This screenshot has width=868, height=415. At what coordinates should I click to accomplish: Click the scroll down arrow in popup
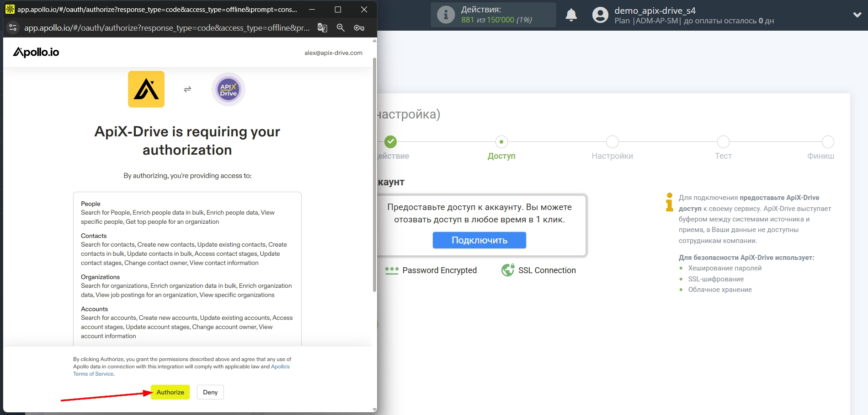pyautogui.click(x=375, y=410)
